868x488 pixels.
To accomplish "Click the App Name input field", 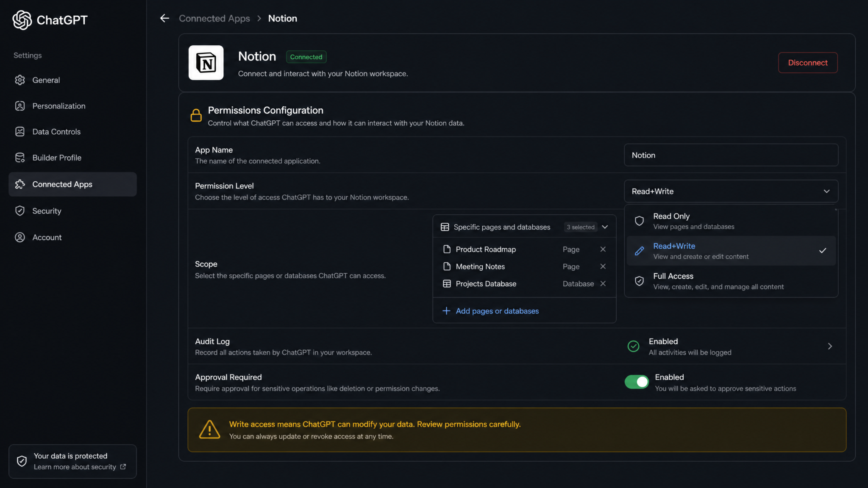I will coord(731,155).
